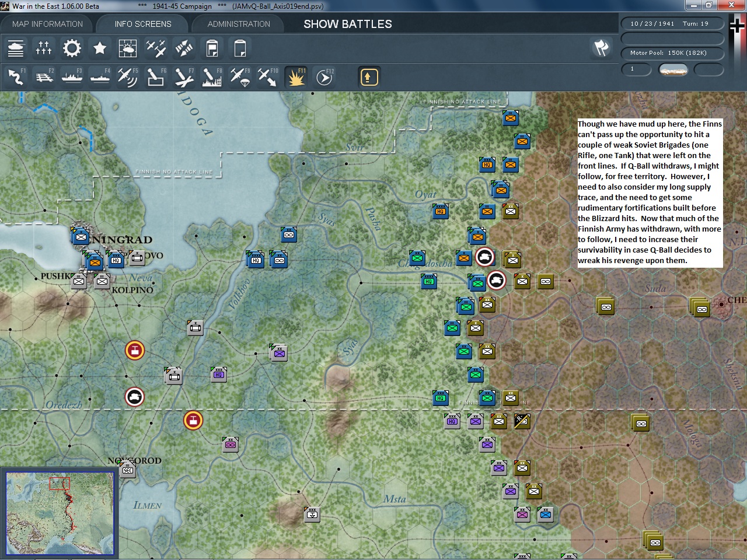The height and width of the screenshot is (560, 747).
Task: Open the air doctrine icon with three planes
Action: click(x=156, y=48)
